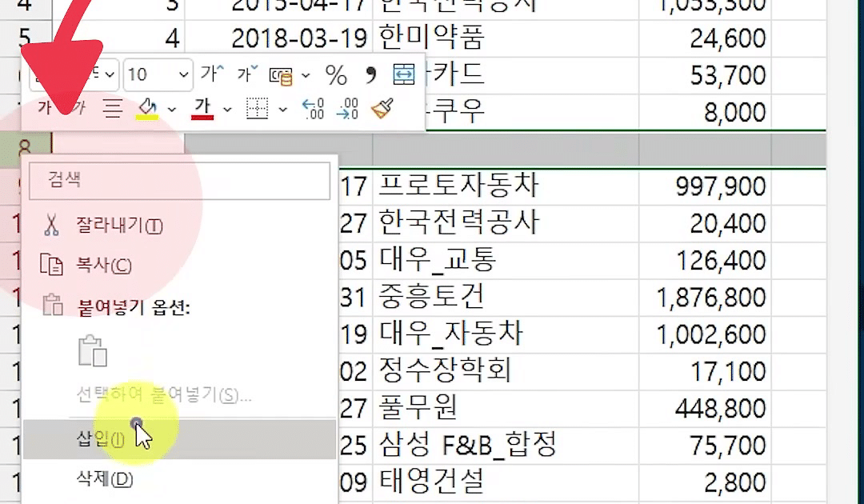Select the 2,800 amount cell
This screenshot has height=504, width=864.
pos(705,482)
